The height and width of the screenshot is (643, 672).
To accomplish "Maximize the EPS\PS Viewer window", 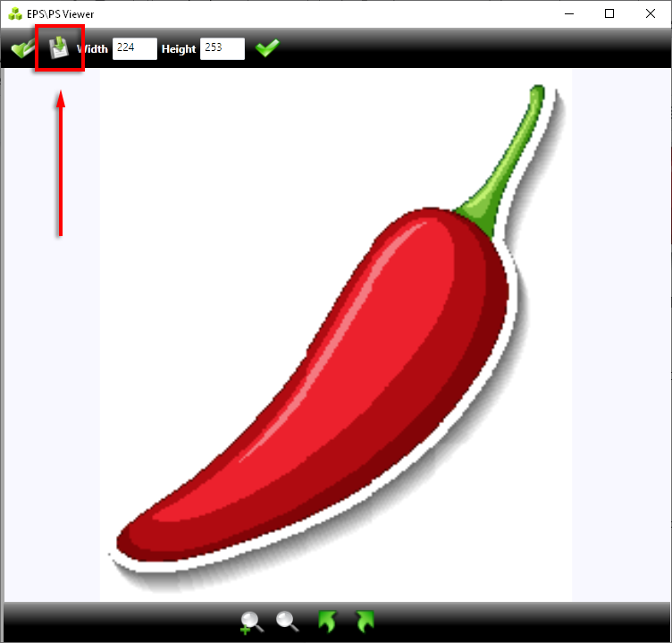I will point(609,13).
